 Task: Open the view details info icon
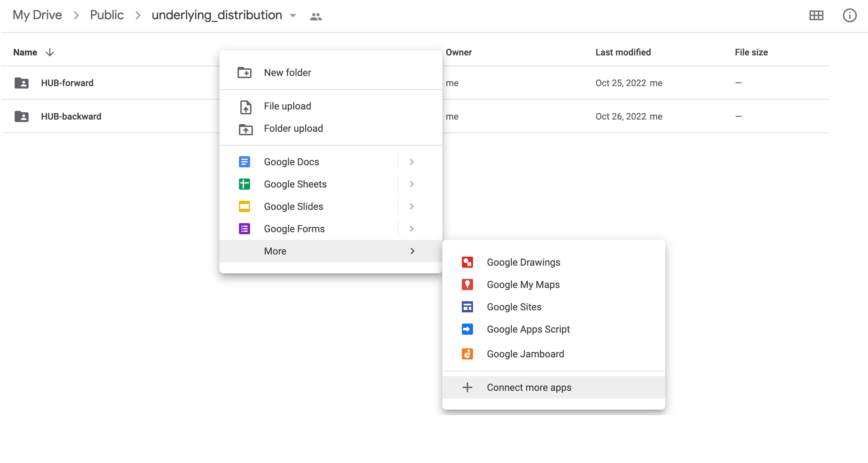coord(849,15)
